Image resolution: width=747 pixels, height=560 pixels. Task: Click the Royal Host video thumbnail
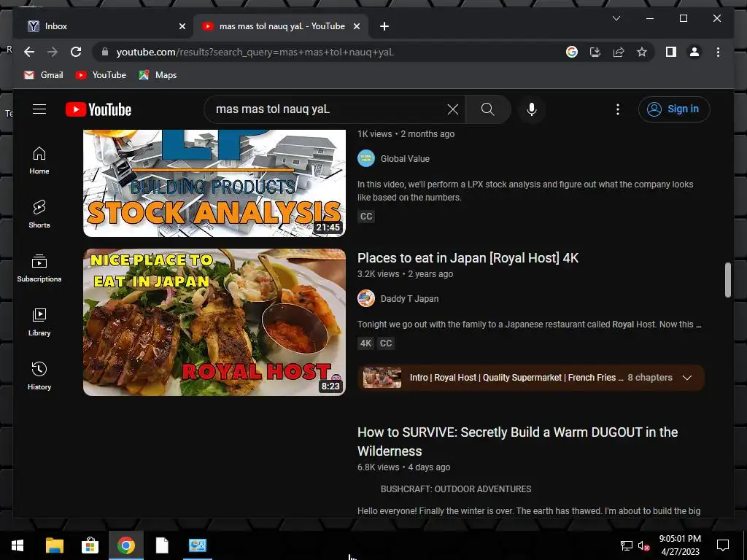(x=214, y=322)
